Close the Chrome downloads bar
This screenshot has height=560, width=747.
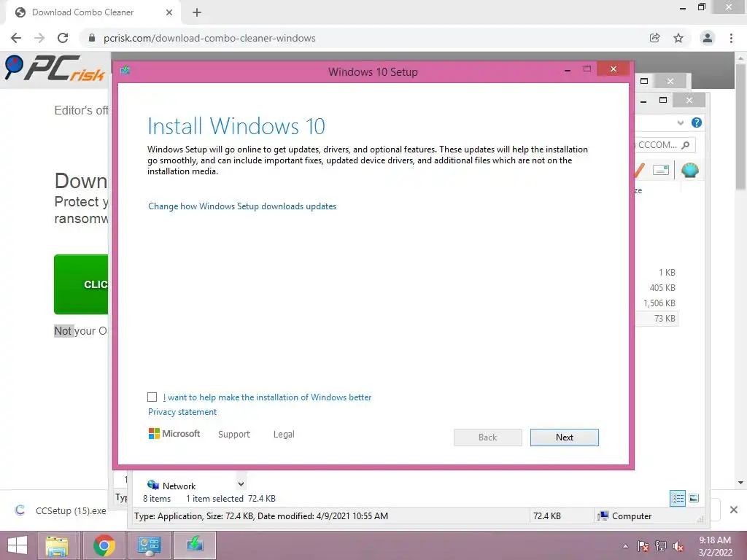pos(734,510)
